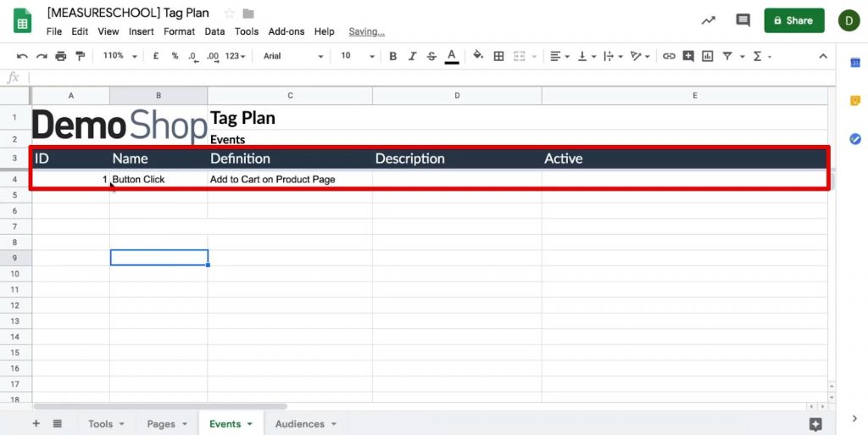Click the green Share button

point(793,20)
